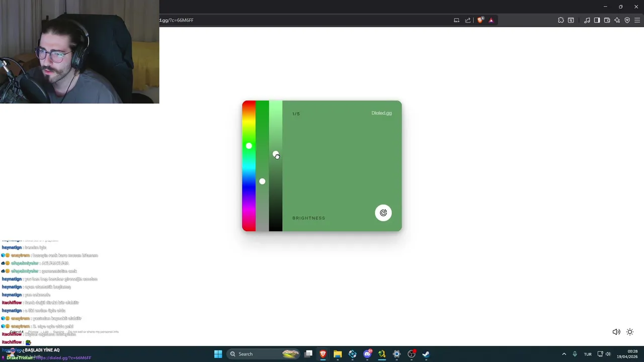Image resolution: width=644 pixels, height=362 pixels.
Task: Open the Leo AI sparkle icon
Action: (617, 20)
